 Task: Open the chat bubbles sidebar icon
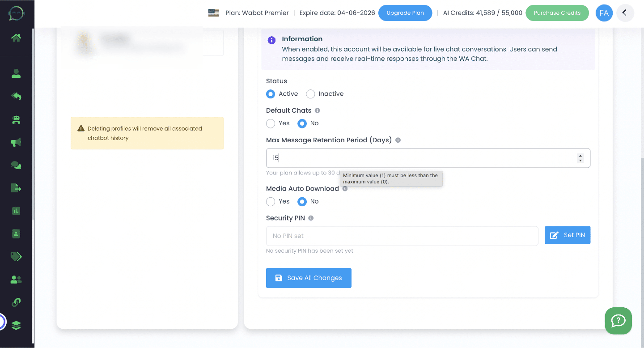(x=16, y=165)
